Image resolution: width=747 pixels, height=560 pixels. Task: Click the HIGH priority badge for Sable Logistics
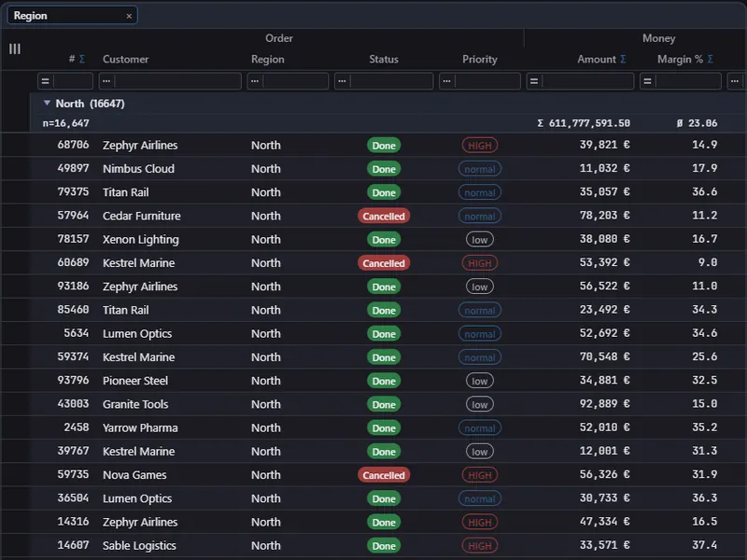[x=480, y=546]
